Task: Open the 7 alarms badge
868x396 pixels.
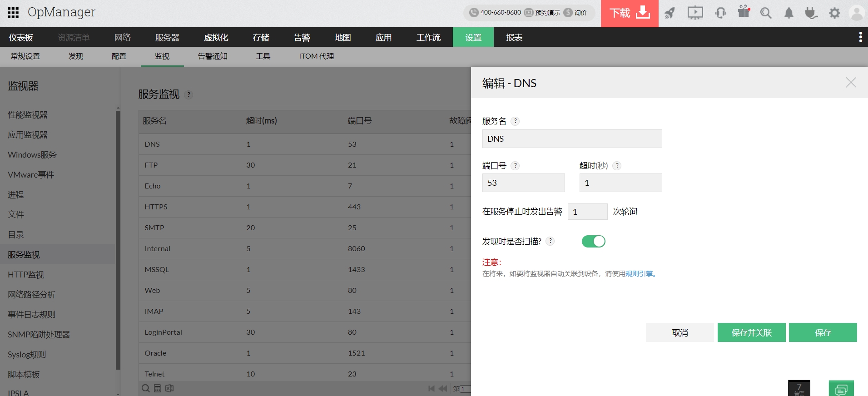Action: [799, 388]
